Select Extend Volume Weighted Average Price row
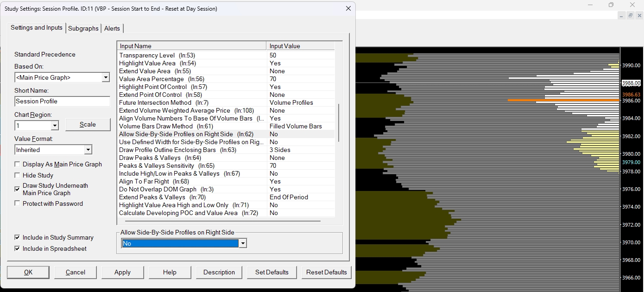This screenshot has height=292, width=644. 226,110
